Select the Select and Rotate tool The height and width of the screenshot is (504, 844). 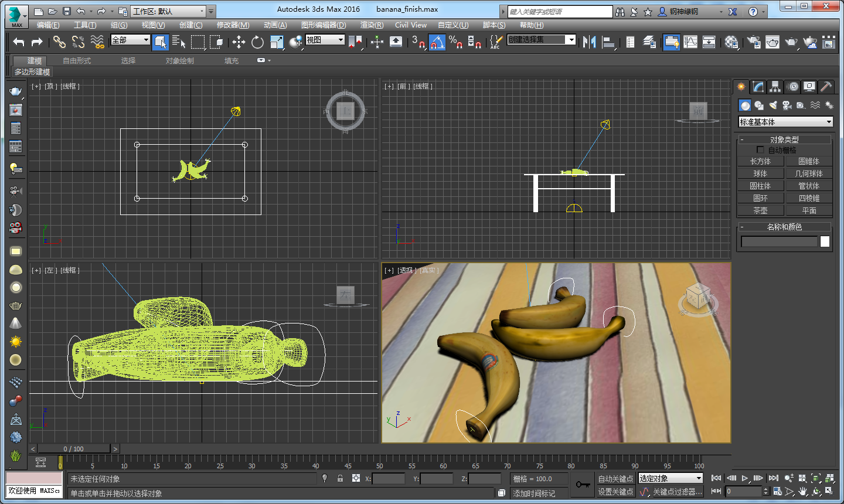pyautogui.click(x=257, y=42)
